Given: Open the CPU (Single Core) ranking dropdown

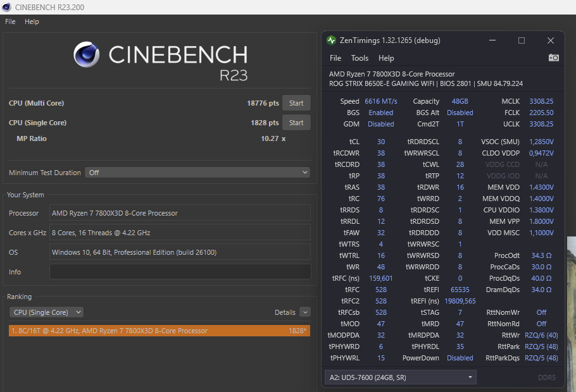Looking at the screenshot, I should pyautogui.click(x=46, y=312).
